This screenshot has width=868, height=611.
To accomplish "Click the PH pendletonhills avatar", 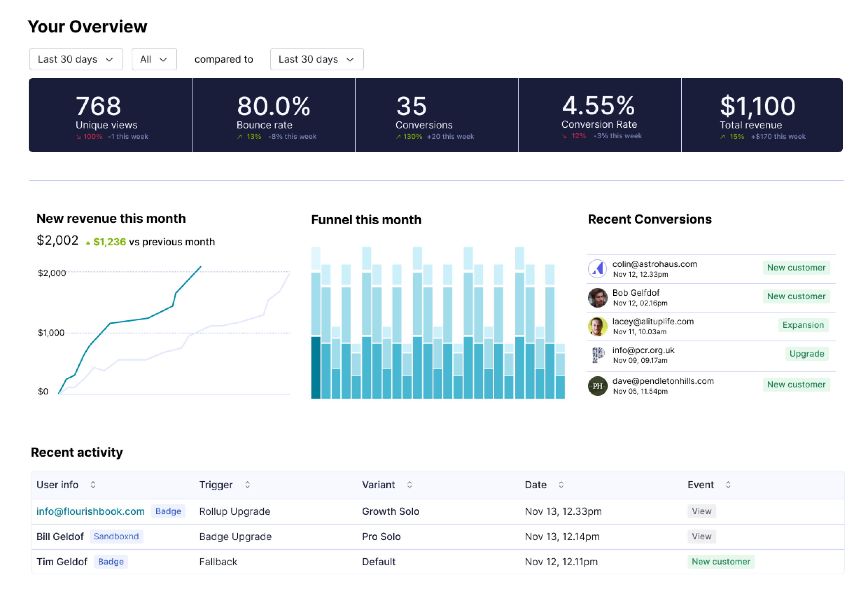I will [x=597, y=386].
